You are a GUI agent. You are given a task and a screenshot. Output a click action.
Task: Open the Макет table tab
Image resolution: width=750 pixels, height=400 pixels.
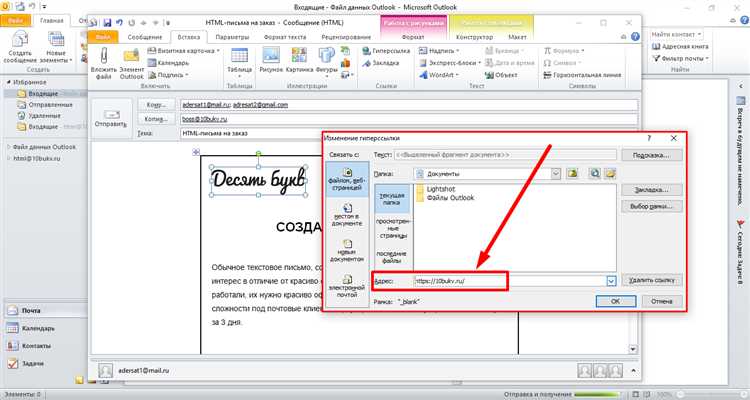tap(517, 37)
